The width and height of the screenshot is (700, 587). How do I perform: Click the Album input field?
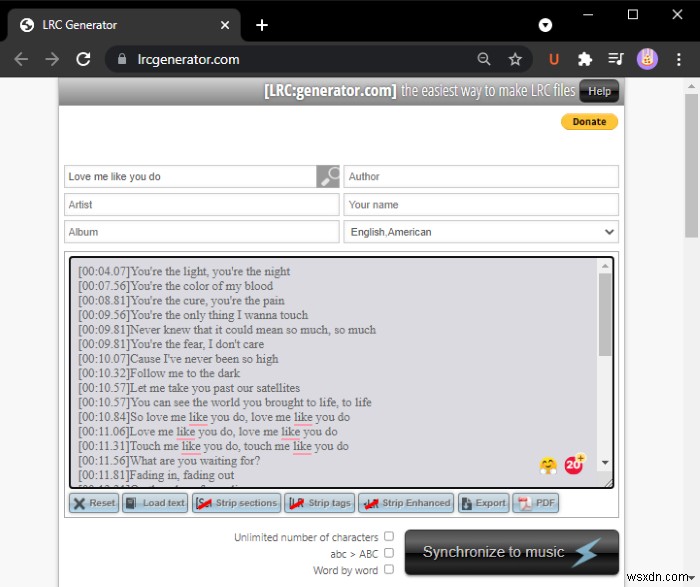202,232
